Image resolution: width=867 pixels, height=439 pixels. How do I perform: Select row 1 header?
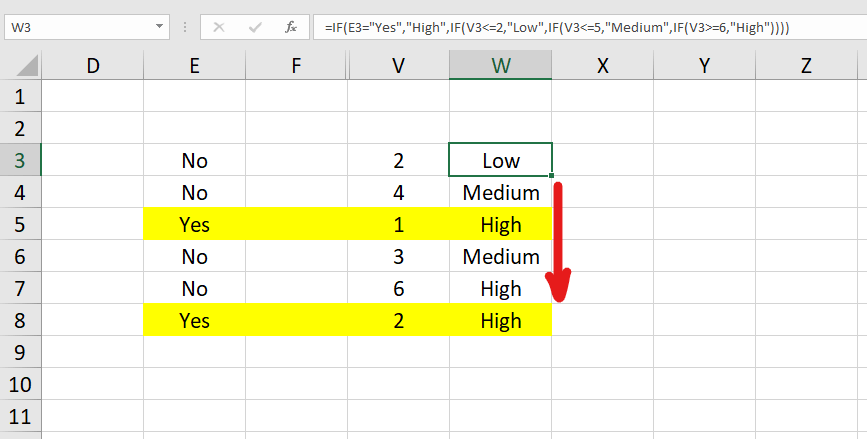20,96
